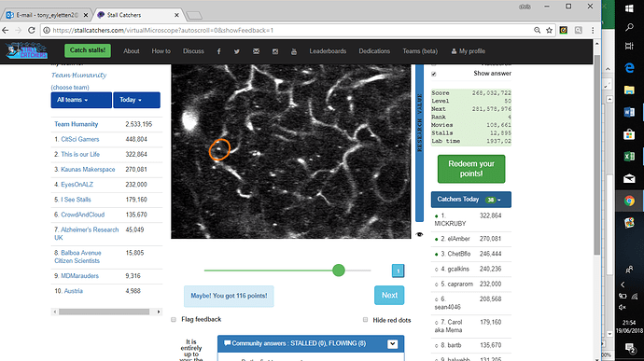Click the yellow extension icon in Chrome toolbar
Screen dimensions: 644x361
tap(564, 30)
